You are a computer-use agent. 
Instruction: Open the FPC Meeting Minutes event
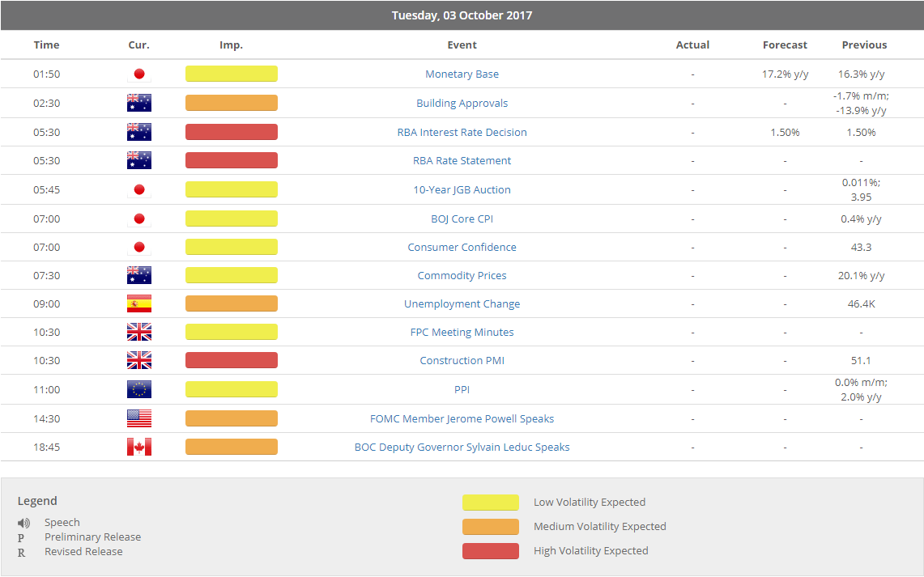point(462,333)
